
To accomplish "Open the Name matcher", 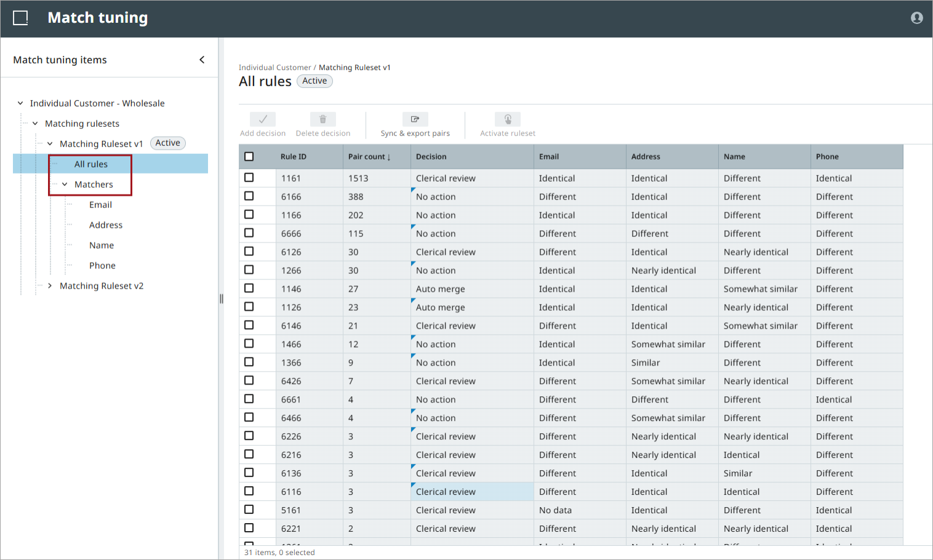I will point(102,246).
